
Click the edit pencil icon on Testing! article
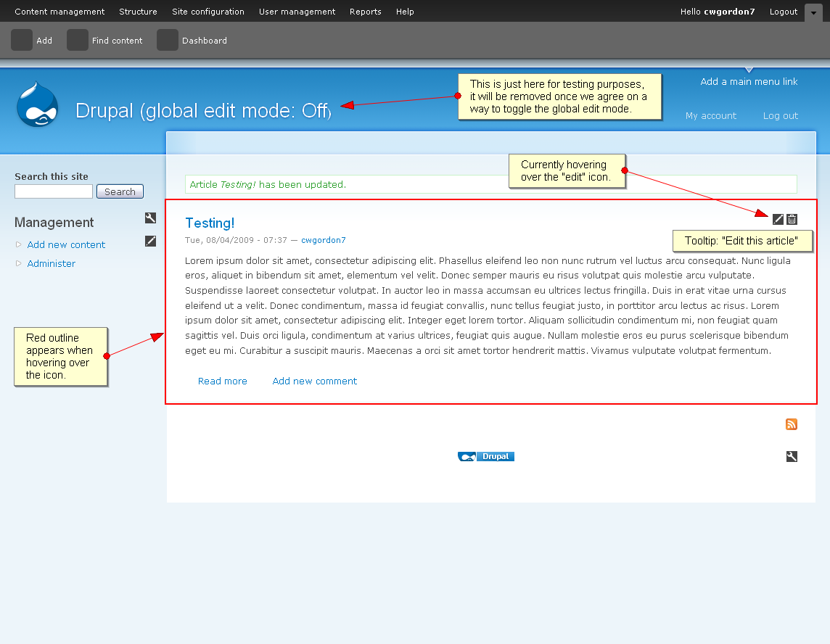pos(778,219)
